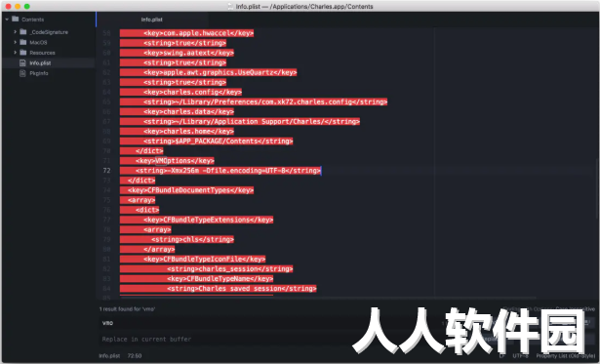
Task: Collapse the Contents root folder chevron
Action: [x=7, y=20]
